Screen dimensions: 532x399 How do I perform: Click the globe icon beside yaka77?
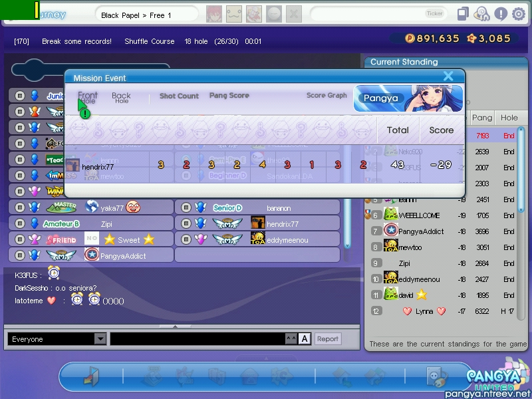point(92,206)
